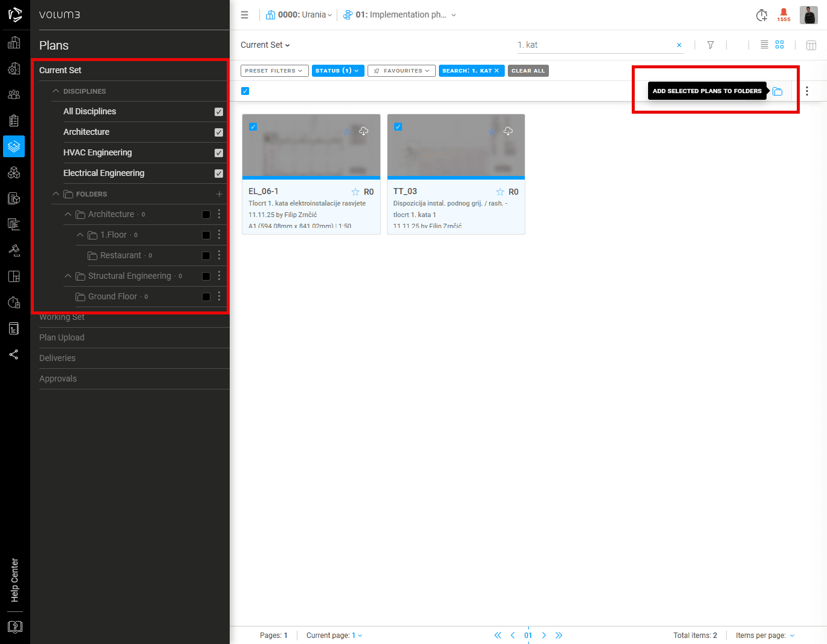
Task: Select the highlighted Plans layers icon
Action: tap(14, 146)
